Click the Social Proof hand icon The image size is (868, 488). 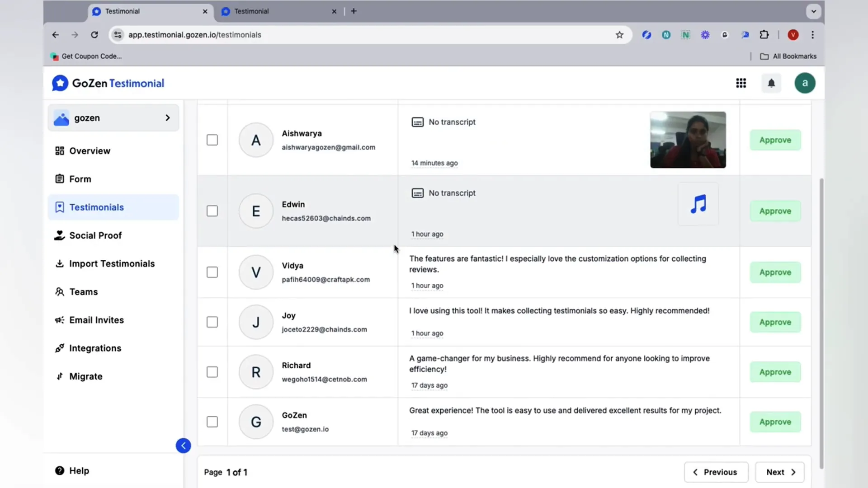coord(60,235)
